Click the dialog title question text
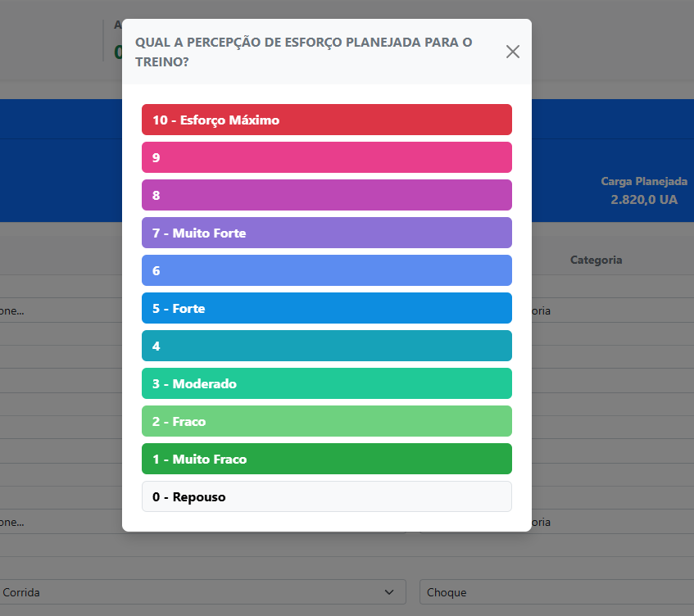Screen dimensions: 694x616 [x=303, y=52]
